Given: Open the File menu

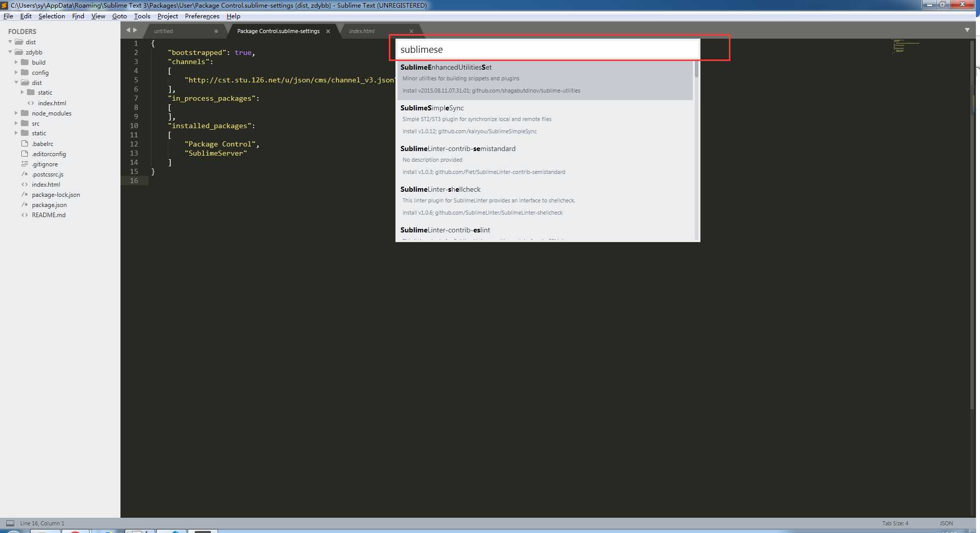Looking at the screenshot, I should point(8,16).
